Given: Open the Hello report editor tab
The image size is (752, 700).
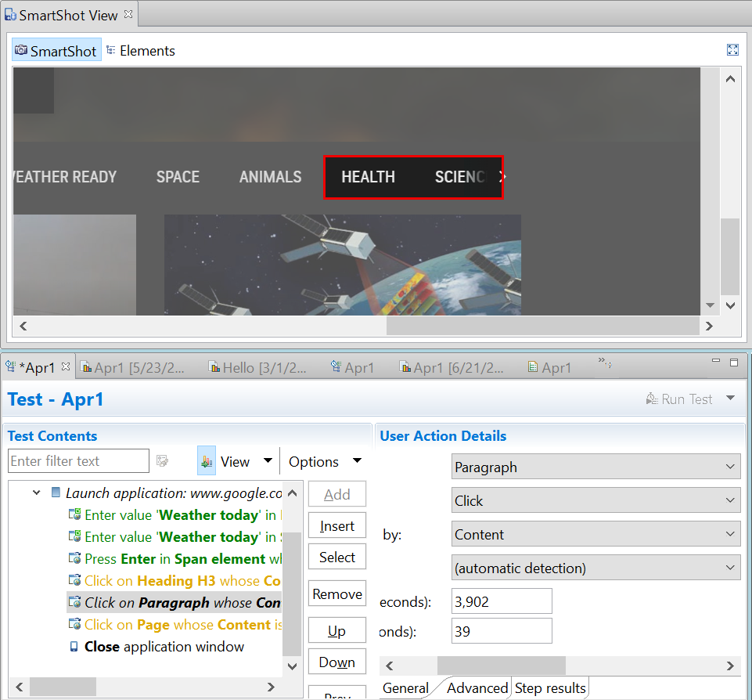Looking at the screenshot, I should (259, 367).
